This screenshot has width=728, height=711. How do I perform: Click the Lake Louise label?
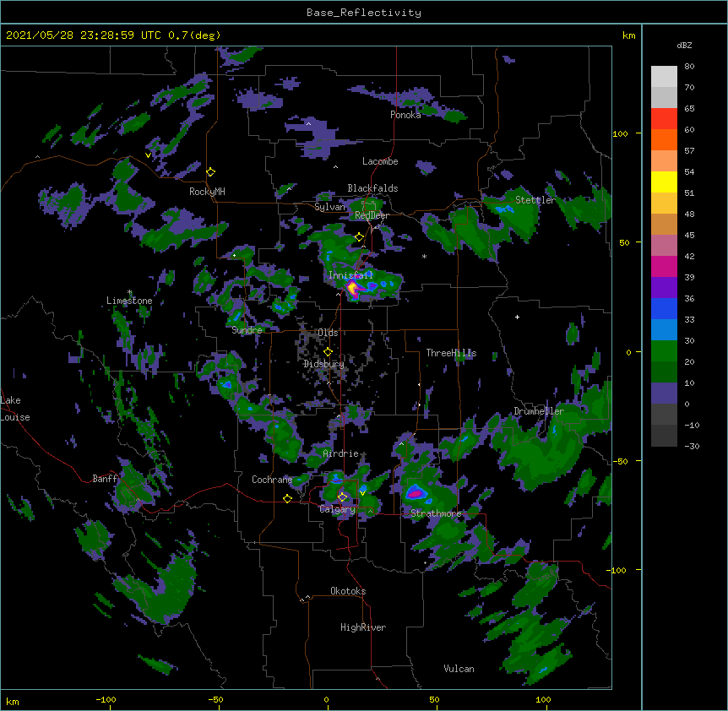(15, 409)
